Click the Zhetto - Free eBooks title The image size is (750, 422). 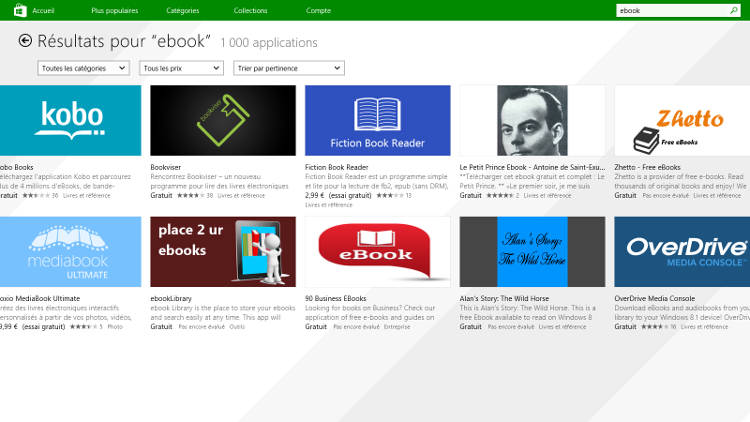pos(647,167)
